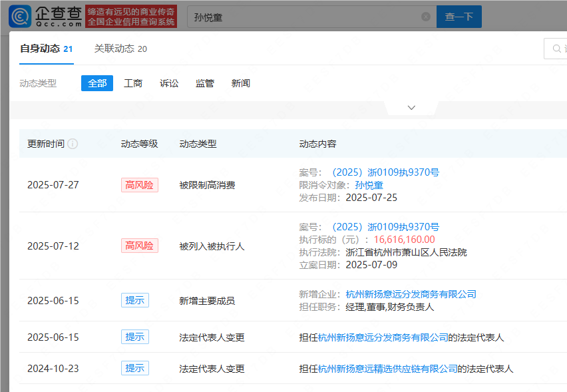
Task: Switch to the 自身动态 tab
Action: point(47,49)
